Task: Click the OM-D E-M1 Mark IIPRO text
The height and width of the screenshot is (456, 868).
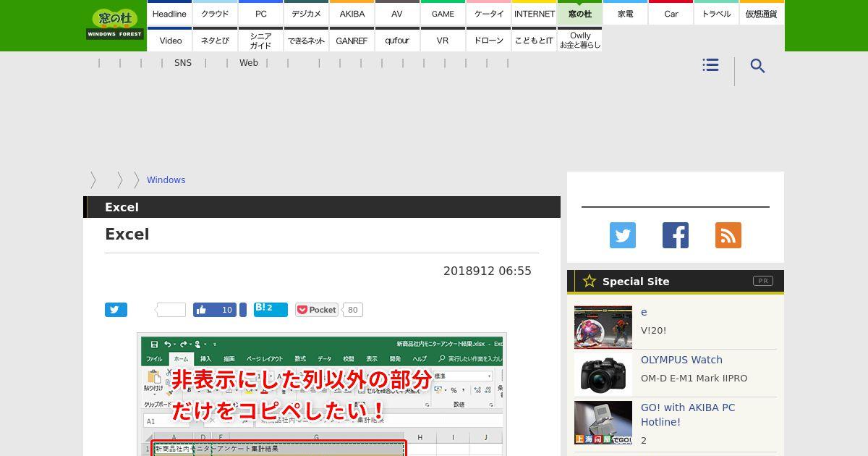Action: tap(694, 378)
